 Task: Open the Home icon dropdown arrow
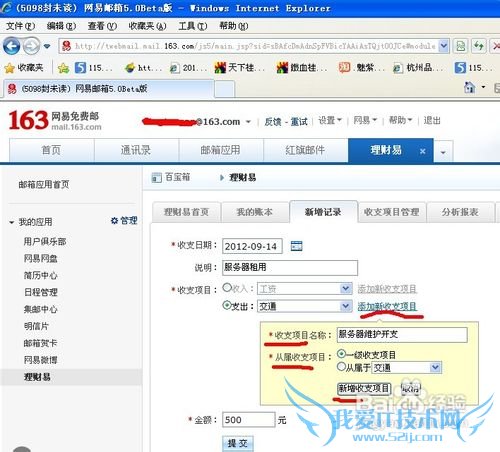tap(483, 88)
